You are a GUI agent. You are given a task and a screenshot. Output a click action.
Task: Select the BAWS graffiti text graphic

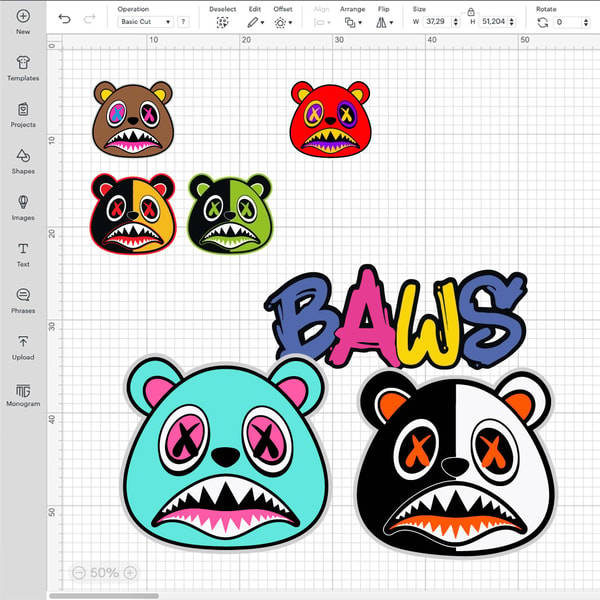[x=396, y=318]
